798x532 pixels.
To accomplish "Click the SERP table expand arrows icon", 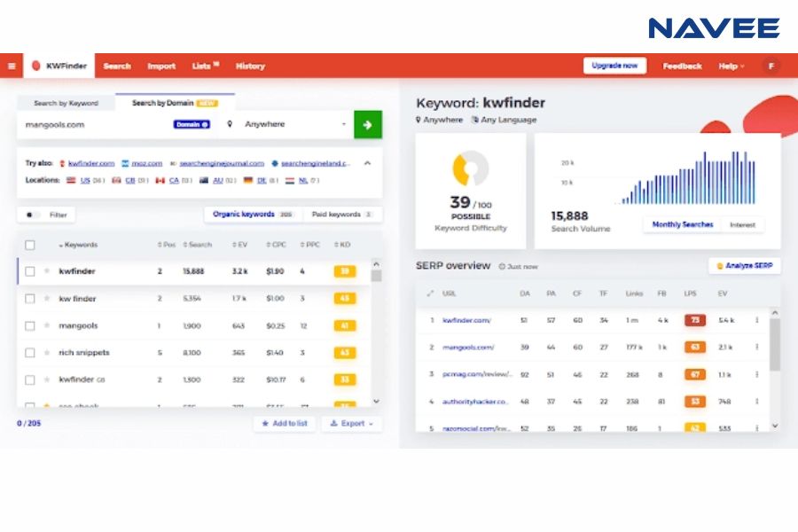I will [430, 293].
